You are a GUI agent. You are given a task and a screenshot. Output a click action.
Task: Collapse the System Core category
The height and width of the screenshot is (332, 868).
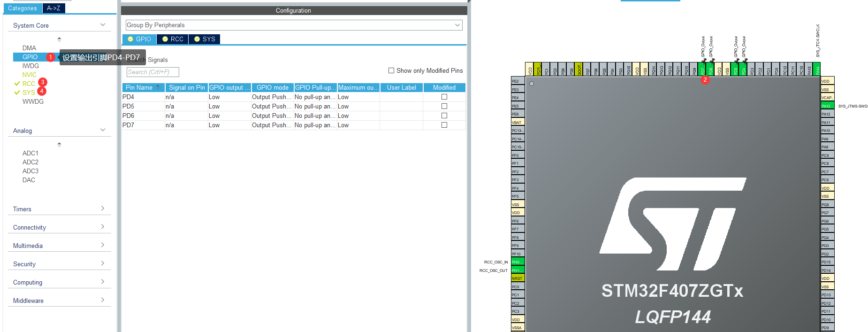(103, 25)
